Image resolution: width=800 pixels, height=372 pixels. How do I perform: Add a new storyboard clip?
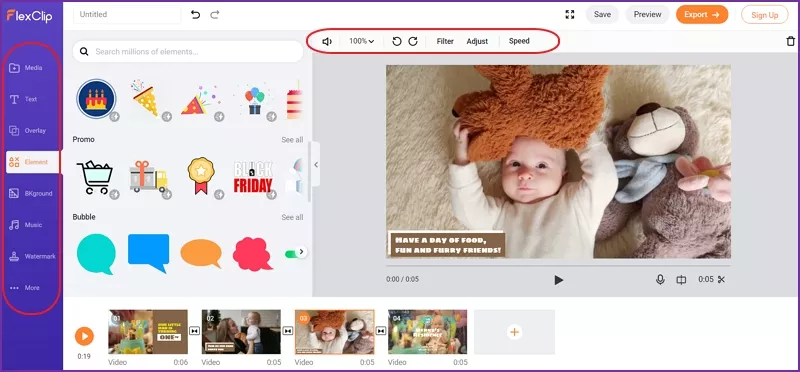tap(514, 332)
